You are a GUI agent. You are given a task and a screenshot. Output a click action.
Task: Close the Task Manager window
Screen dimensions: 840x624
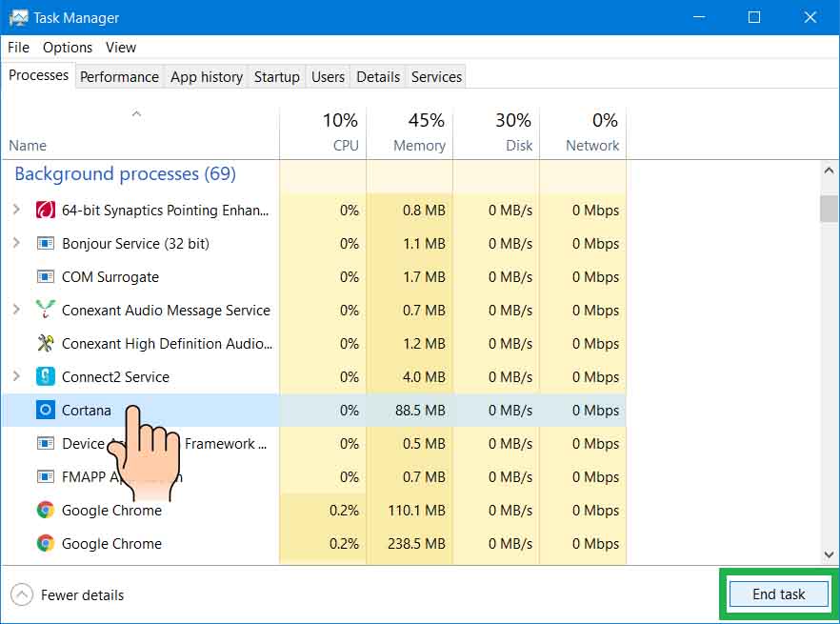[810, 17]
